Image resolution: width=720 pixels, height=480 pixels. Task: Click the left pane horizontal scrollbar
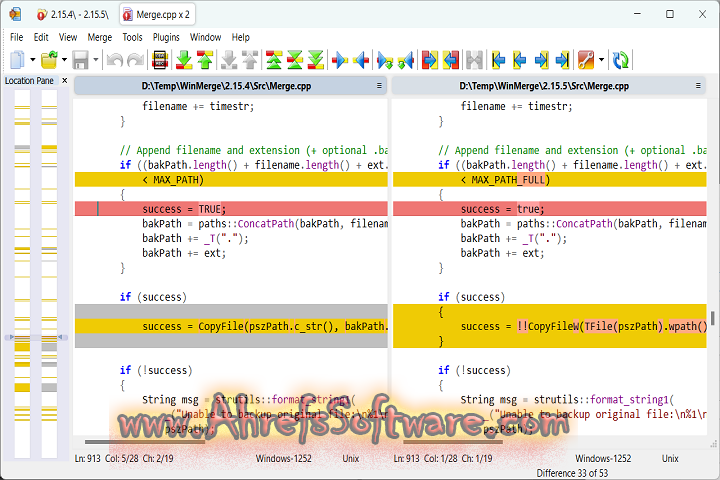point(145,442)
